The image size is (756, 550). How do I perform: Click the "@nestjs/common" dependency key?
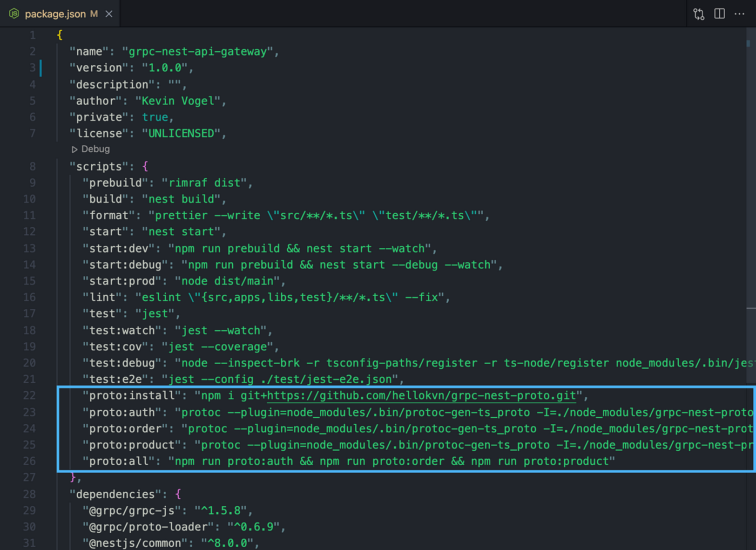click(x=135, y=543)
